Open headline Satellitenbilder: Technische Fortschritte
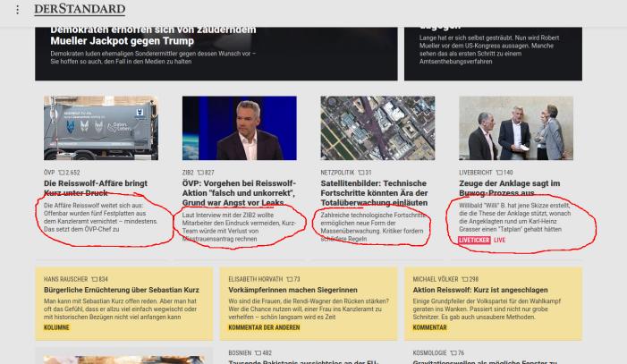Viewport: 627px width, 364px height. tap(374, 193)
